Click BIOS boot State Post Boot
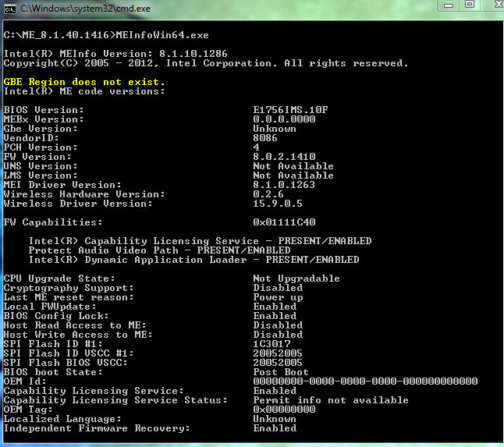The width and height of the screenshot is (504, 447). pyautogui.click(x=281, y=372)
